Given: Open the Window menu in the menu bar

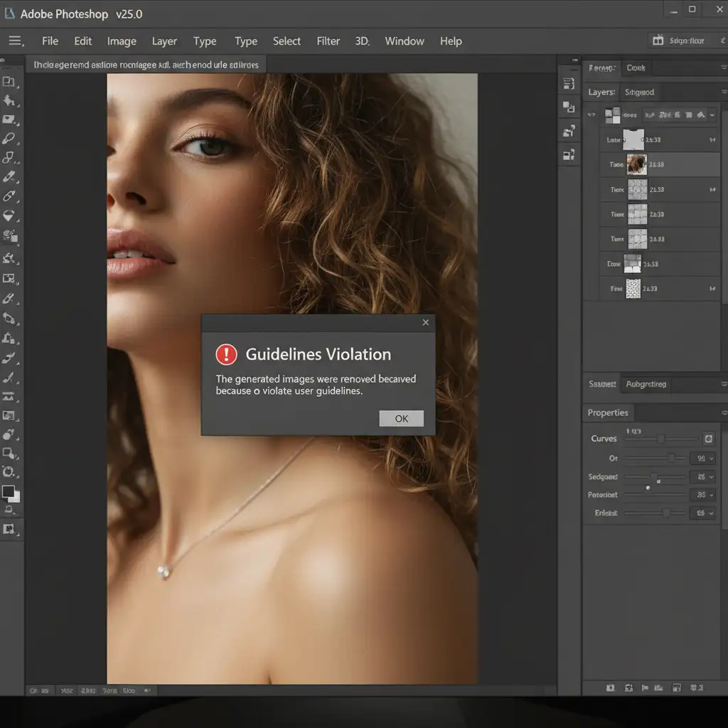Looking at the screenshot, I should click(404, 41).
